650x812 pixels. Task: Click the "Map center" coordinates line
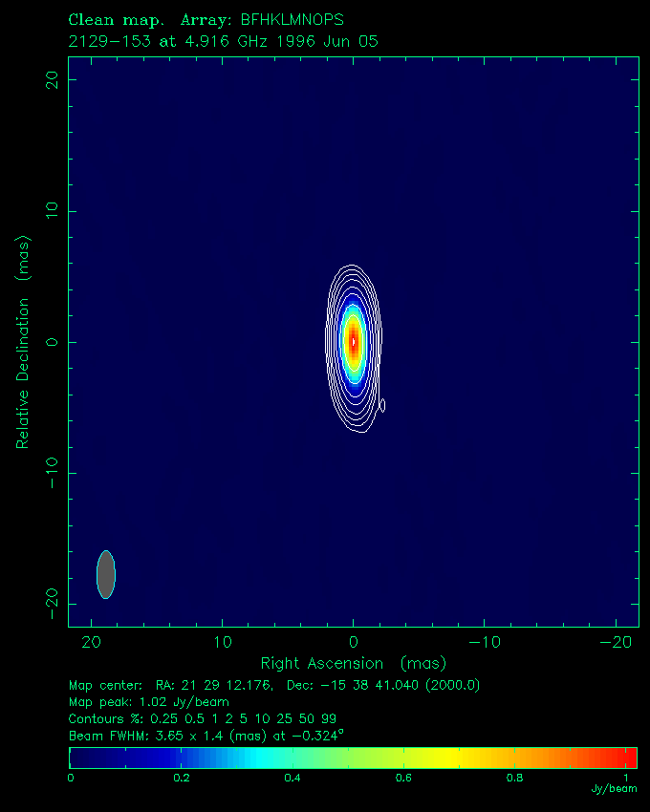tap(274, 685)
